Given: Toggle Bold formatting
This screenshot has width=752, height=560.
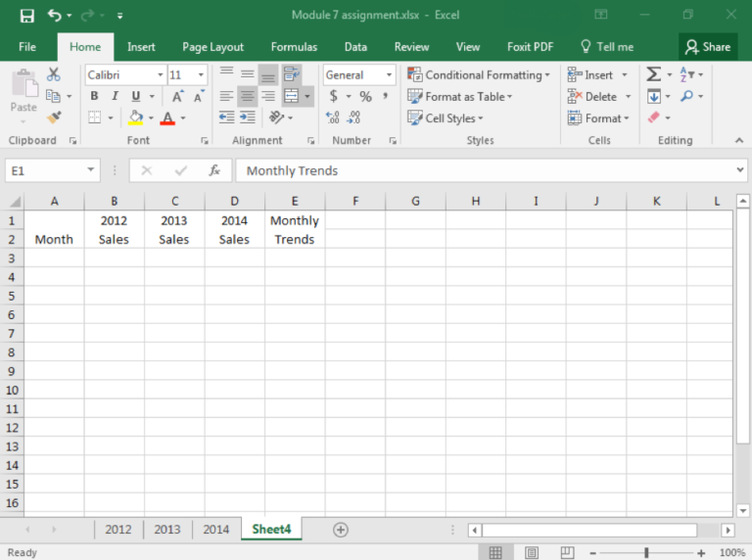Looking at the screenshot, I should (94, 96).
